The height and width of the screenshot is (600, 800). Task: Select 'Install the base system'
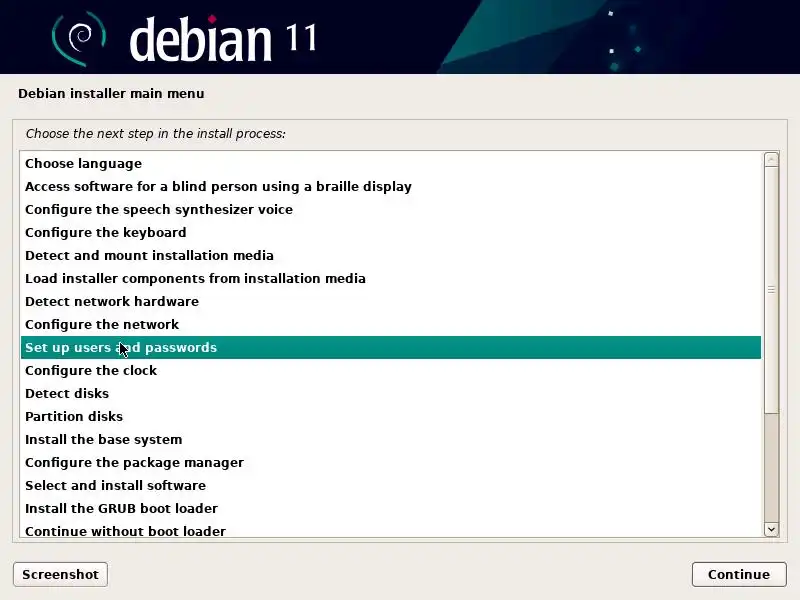[x=391, y=439]
